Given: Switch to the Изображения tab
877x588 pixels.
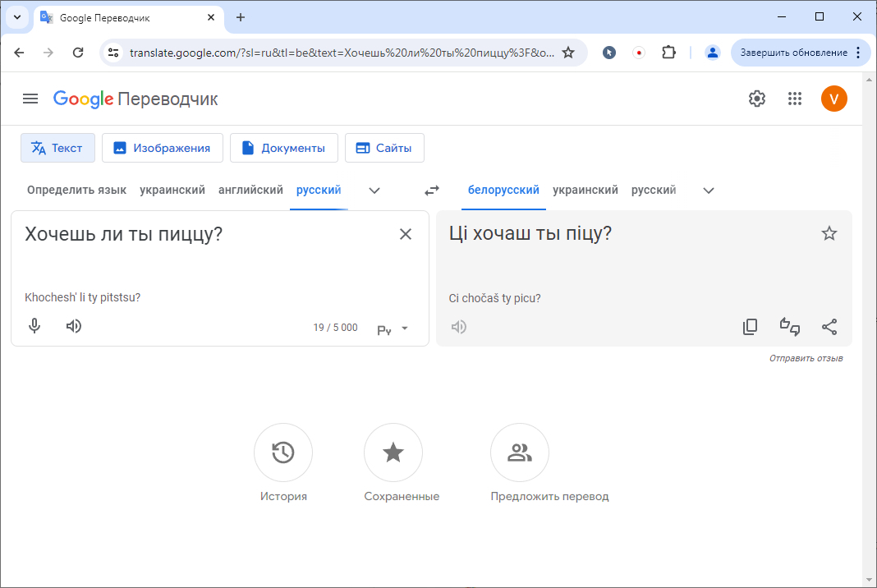Looking at the screenshot, I should (x=162, y=148).
